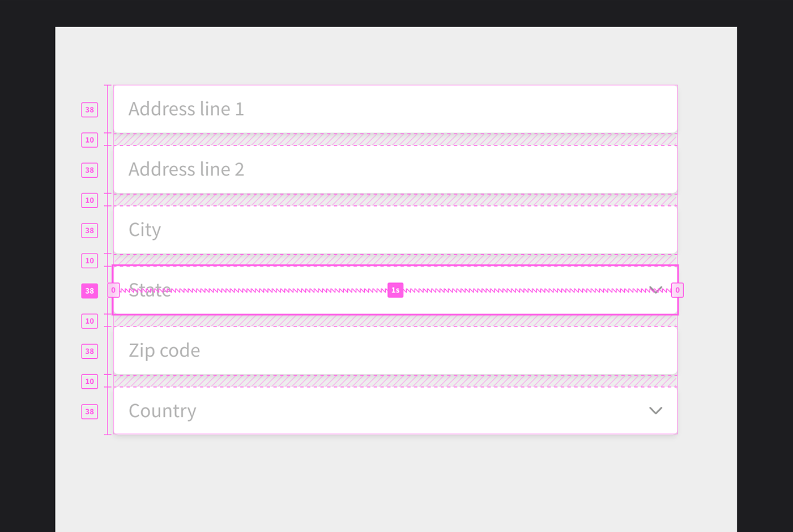
Task: Click the left 0 padding handle of State
Action: [x=113, y=290]
